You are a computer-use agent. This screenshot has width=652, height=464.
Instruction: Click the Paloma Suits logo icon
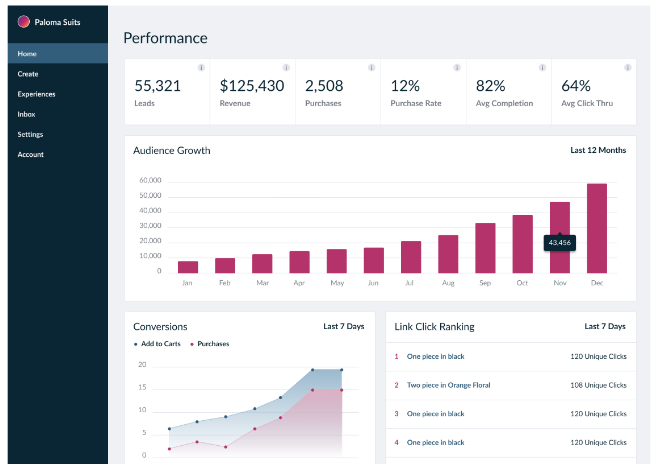click(24, 21)
